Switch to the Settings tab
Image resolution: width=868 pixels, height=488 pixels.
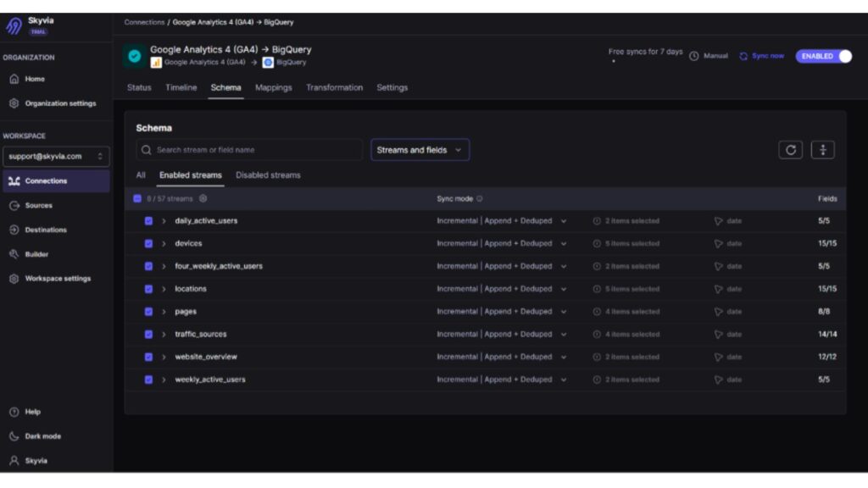point(392,87)
